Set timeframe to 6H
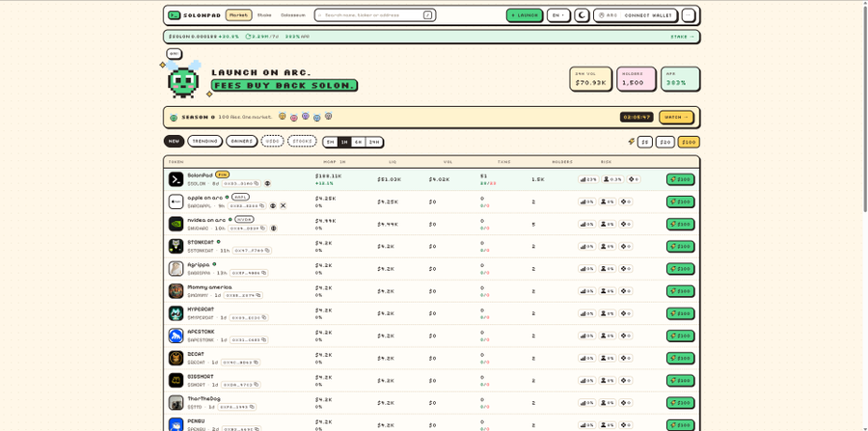868x431 pixels. [359, 142]
